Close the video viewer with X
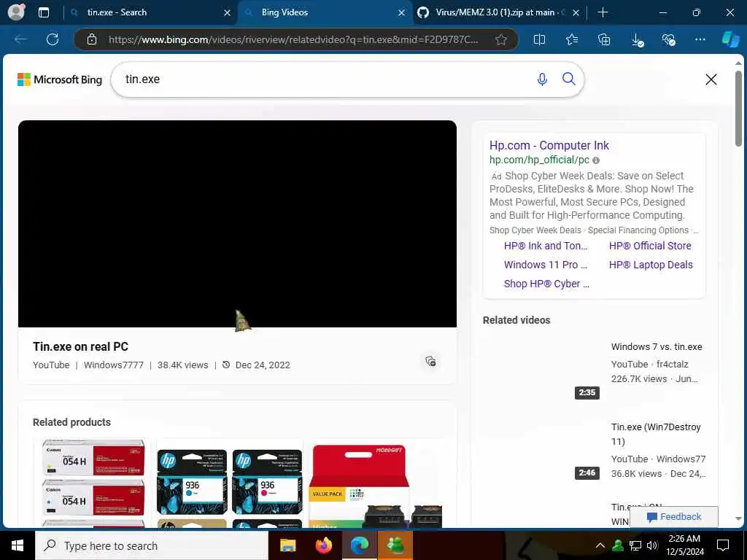Screen dimensions: 747x560 point(711,79)
